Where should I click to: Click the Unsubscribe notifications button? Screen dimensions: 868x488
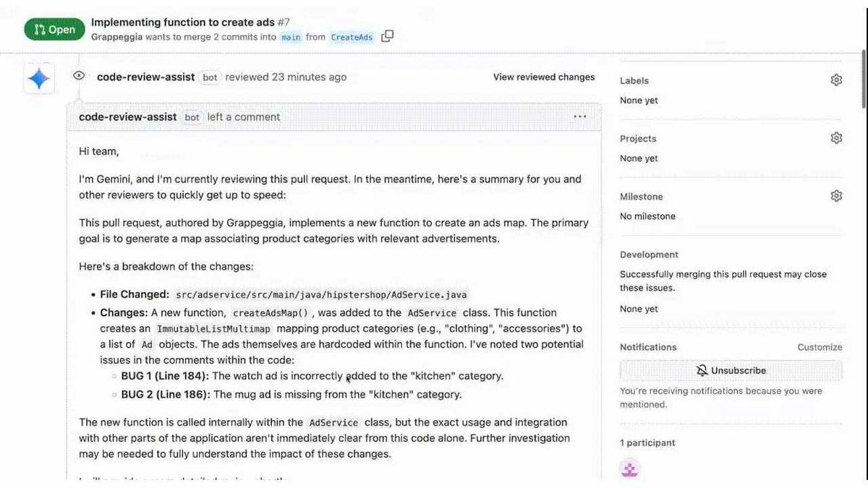(731, 370)
